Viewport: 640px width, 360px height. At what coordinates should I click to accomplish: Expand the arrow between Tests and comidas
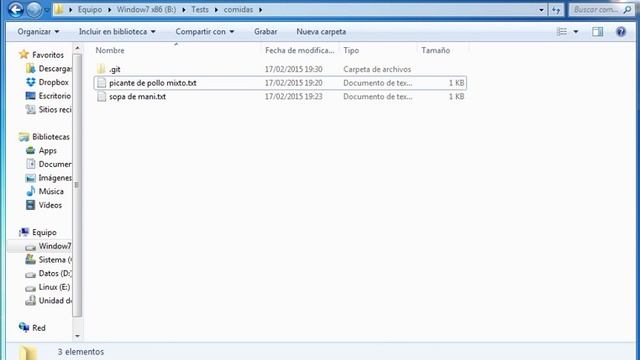(x=216, y=10)
